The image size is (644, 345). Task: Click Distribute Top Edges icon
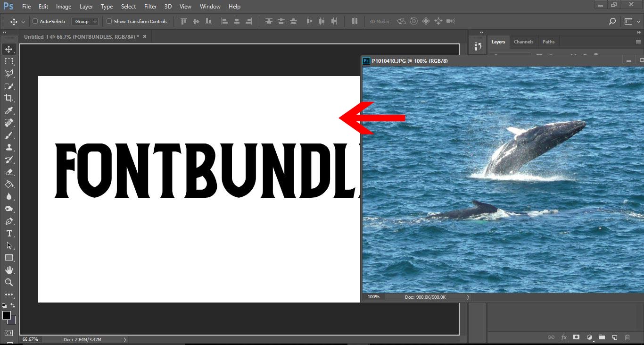click(269, 21)
